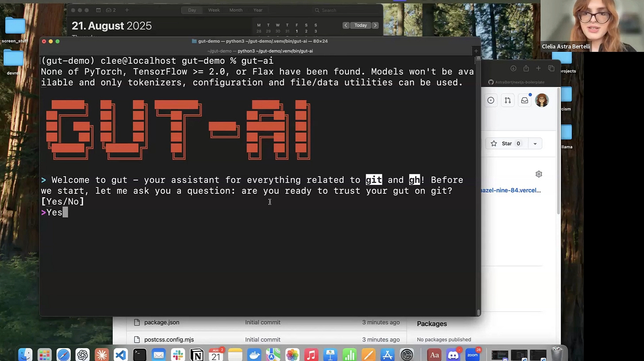The image size is (644, 361).
Task: Open Mail from the Dock
Action: (x=159, y=355)
